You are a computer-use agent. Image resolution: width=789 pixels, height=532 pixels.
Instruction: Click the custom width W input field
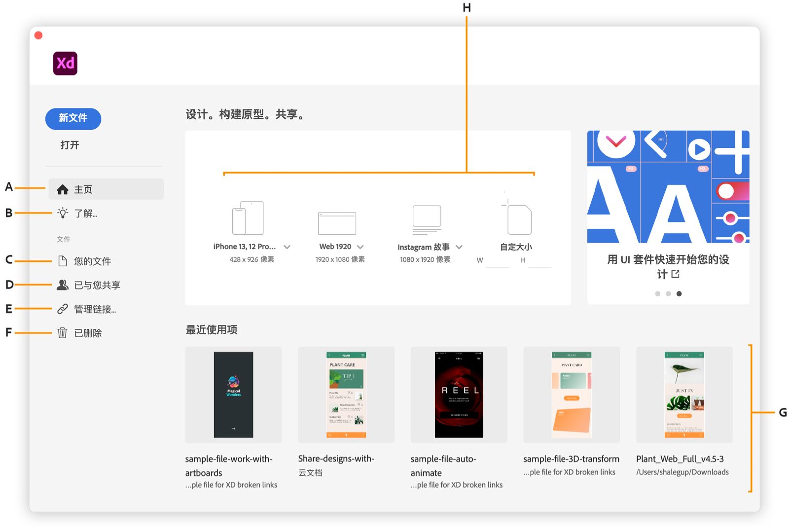pyautogui.click(x=498, y=261)
